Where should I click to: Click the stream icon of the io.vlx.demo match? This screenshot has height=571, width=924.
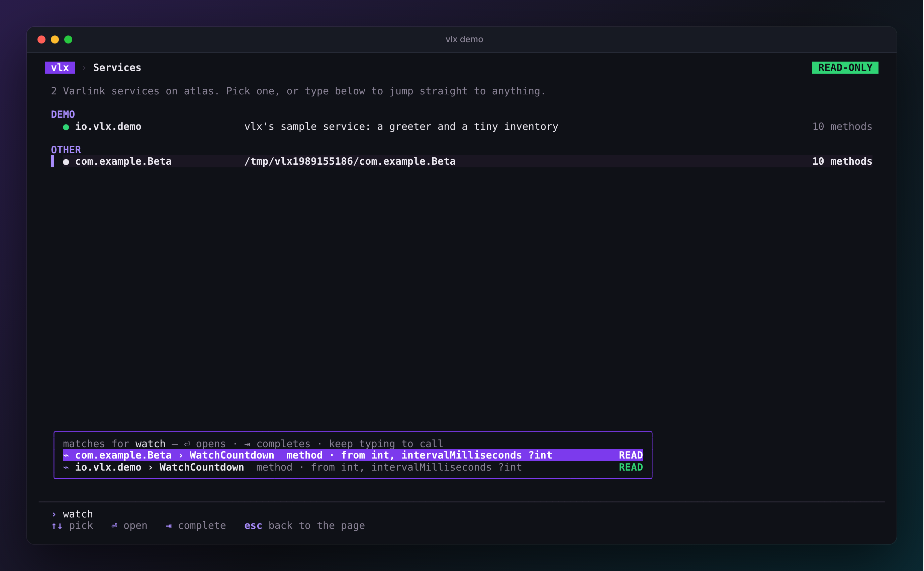[66, 468]
